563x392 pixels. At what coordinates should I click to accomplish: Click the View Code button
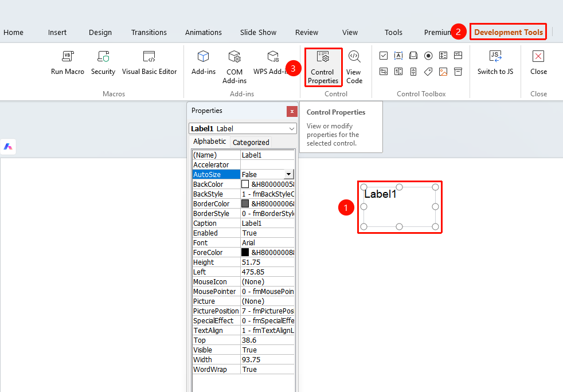(354, 67)
